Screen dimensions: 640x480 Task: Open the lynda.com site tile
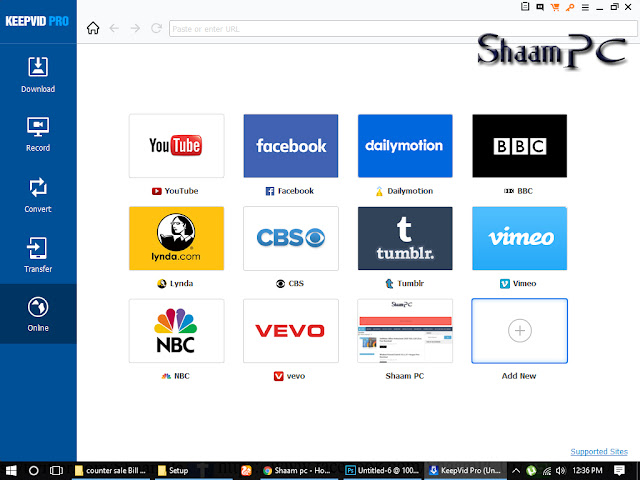coord(176,238)
